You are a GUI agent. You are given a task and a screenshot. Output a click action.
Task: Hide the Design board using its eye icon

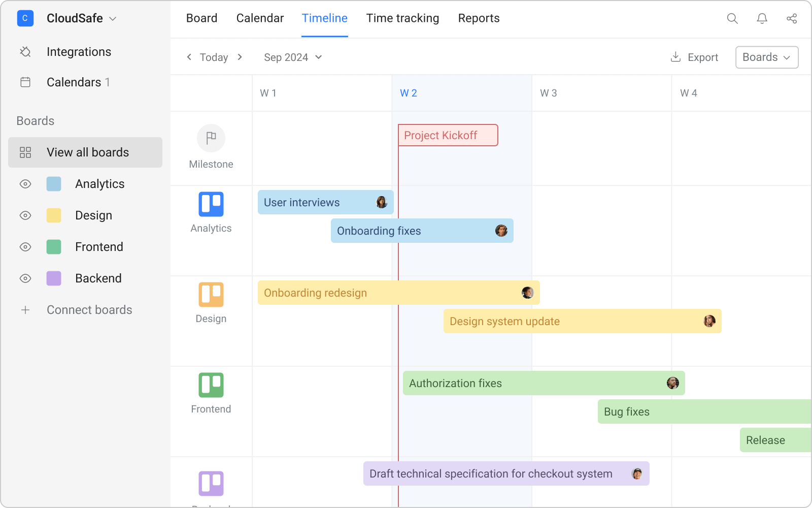25,215
